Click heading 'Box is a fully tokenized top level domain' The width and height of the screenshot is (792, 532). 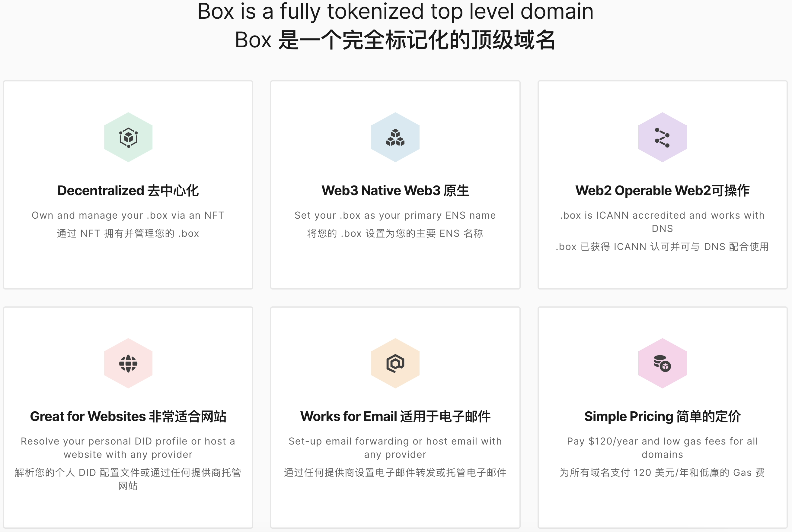click(x=395, y=11)
